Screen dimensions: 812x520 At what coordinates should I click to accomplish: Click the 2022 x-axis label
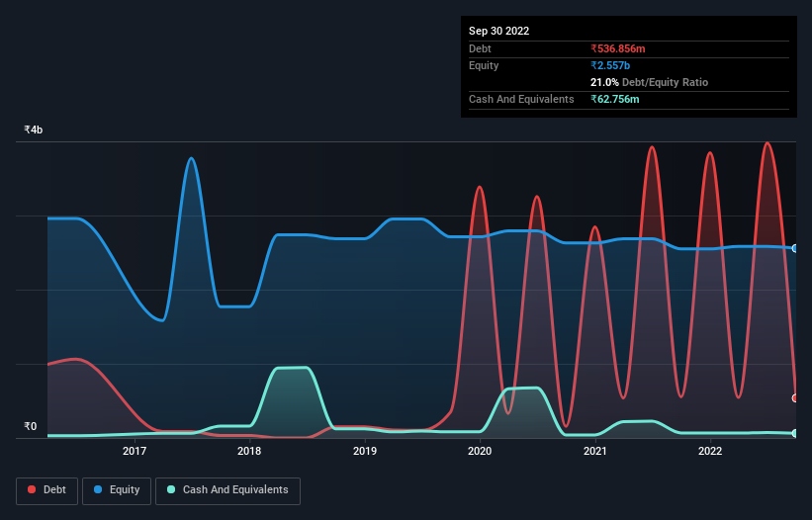[x=710, y=451]
